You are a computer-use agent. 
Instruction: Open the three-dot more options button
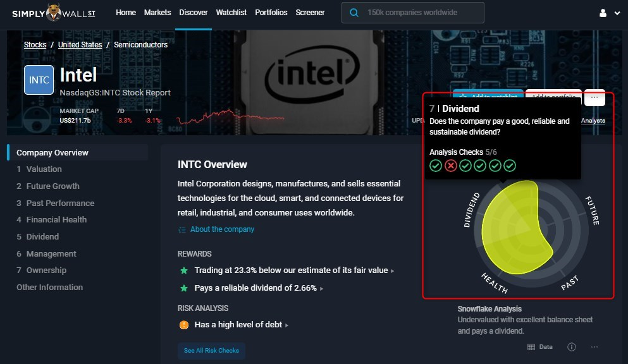(594, 97)
